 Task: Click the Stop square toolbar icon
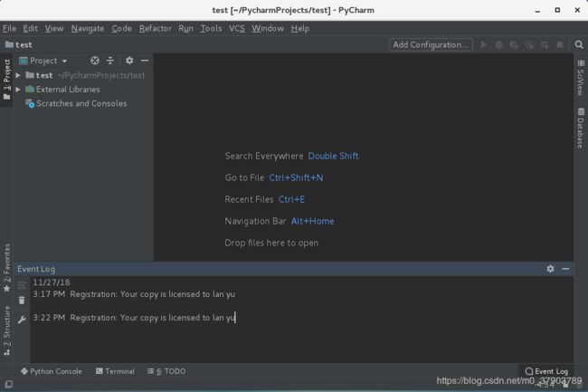point(560,44)
